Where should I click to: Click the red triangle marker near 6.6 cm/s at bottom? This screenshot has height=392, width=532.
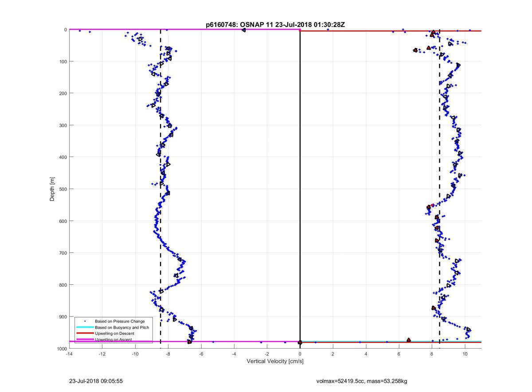tap(409, 340)
